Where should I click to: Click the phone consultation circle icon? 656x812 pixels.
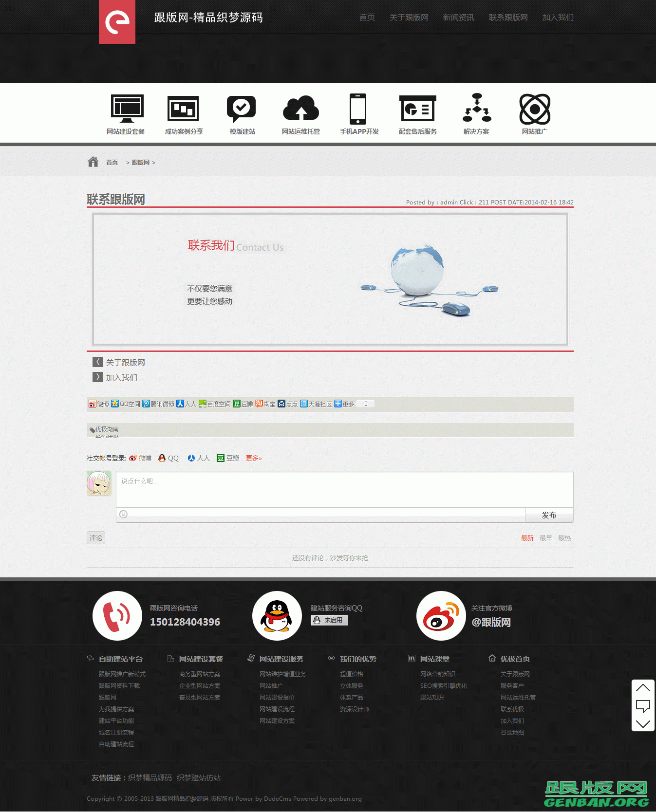117,616
